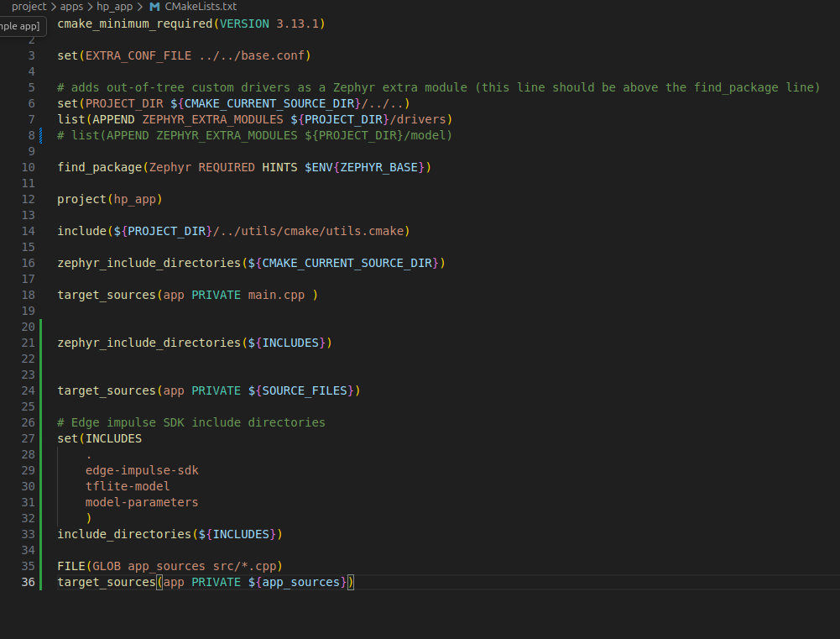Image resolution: width=840 pixels, height=639 pixels.
Task: Open the 'hp_app' breadcrumb dropdown
Action: click(114, 7)
